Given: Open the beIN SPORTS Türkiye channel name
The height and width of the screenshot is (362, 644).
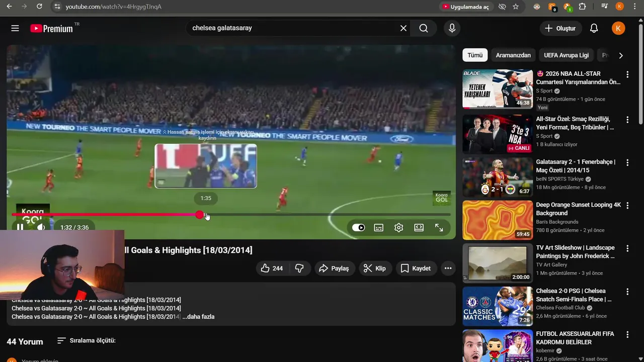Looking at the screenshot, I should pyautogui.click(x=559, y=179).
